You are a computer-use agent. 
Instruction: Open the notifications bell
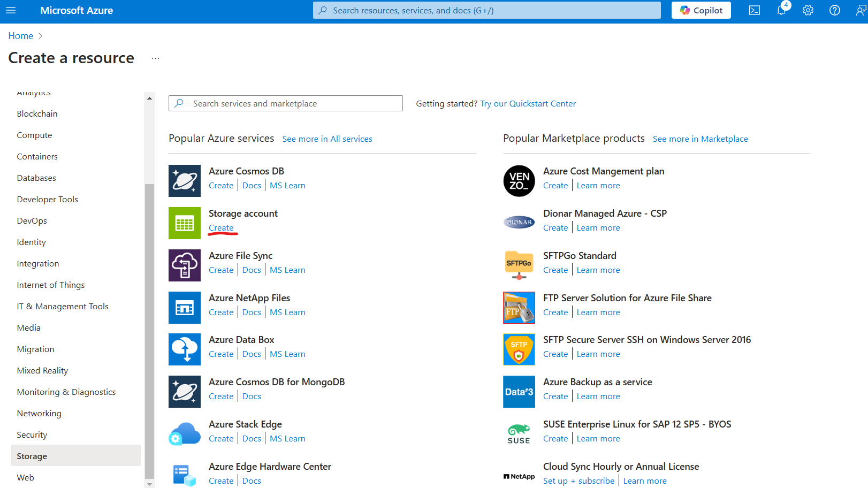pyautogui.click(x=781, y=10)
